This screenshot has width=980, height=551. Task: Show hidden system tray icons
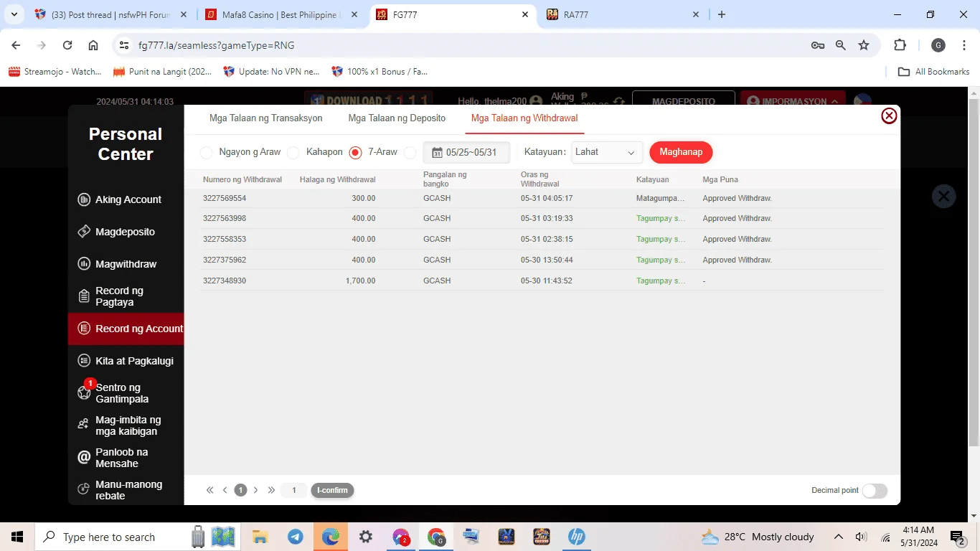[838, 537]
